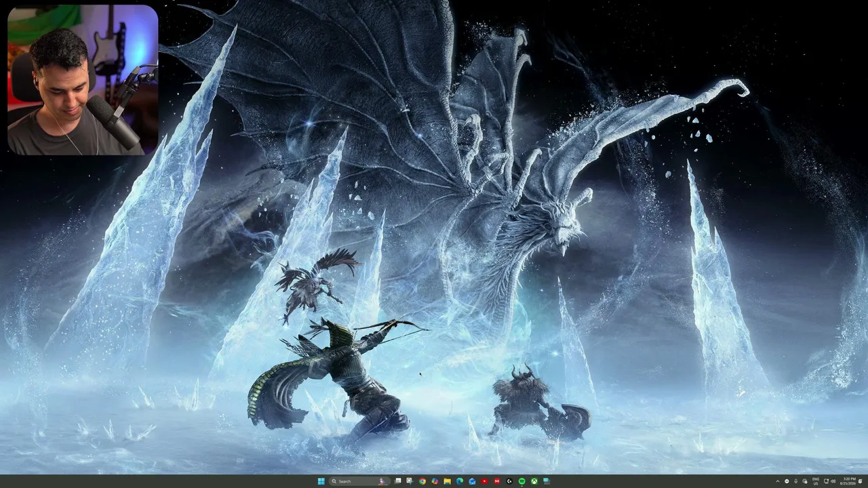This screenshot has height=488, width=868.
Task: Open the YouTube taskbar shortcut
Action: (484, 481)
